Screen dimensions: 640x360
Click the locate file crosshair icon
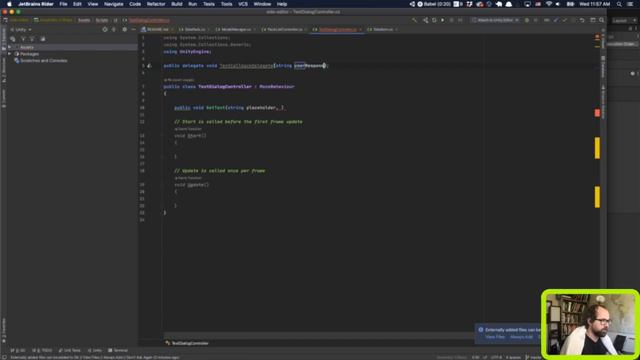click(105, 29)
